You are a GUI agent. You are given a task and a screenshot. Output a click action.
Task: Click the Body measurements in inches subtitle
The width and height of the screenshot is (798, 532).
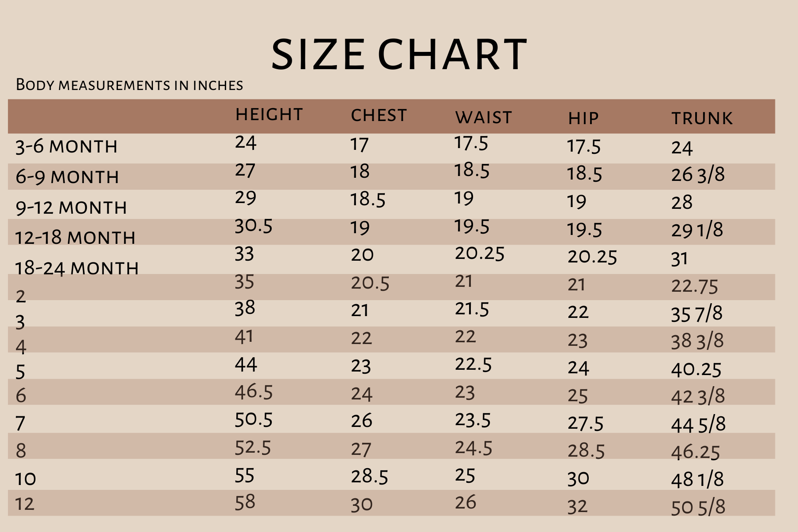pyautogui.click(x=129, y=85)
